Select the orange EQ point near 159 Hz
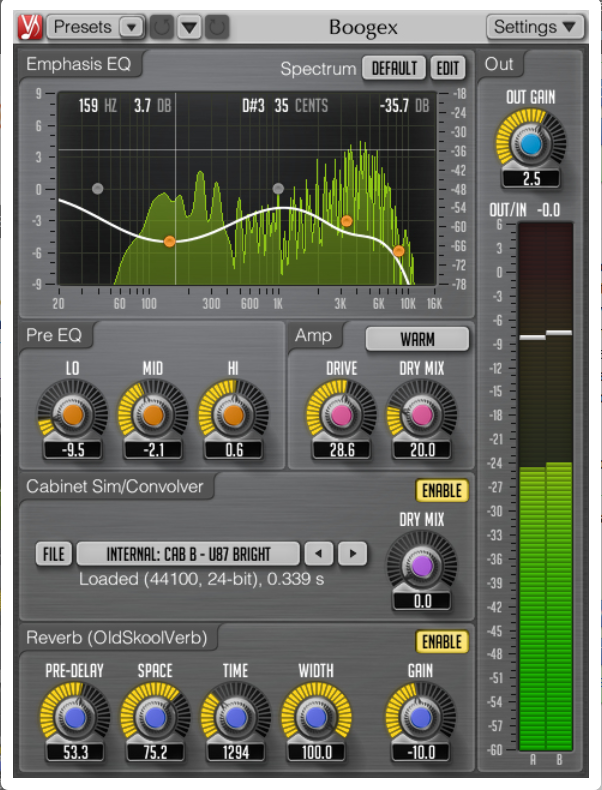Viewport: 602px width, 790px height. pos(170,241)
